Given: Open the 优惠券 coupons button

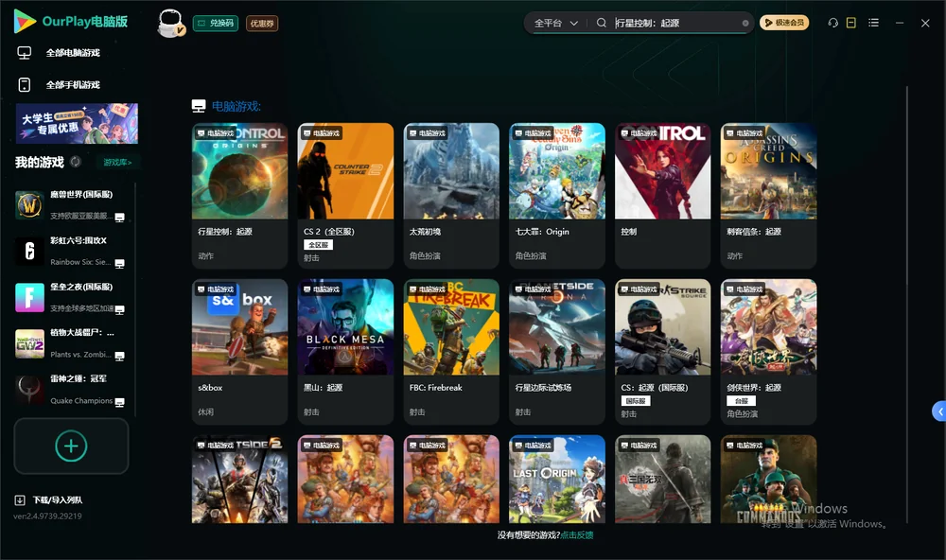Looking at the screenshot, I should pyautogui.click(x=262, y=23).
